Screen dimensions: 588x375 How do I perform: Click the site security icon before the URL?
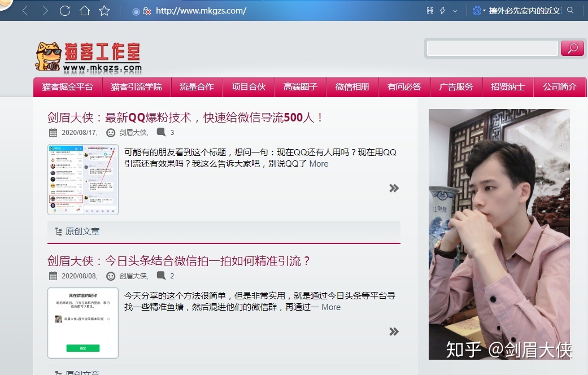(x=147, y=11)
